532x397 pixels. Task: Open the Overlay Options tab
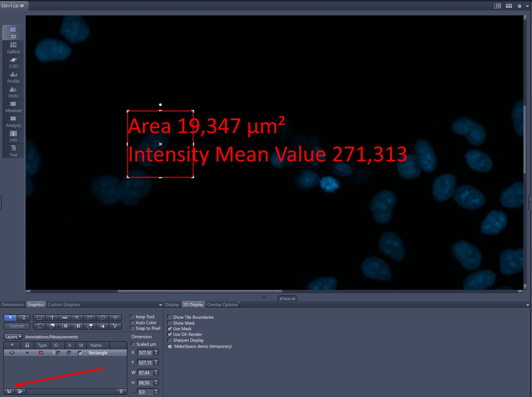(x=222, y=305)
